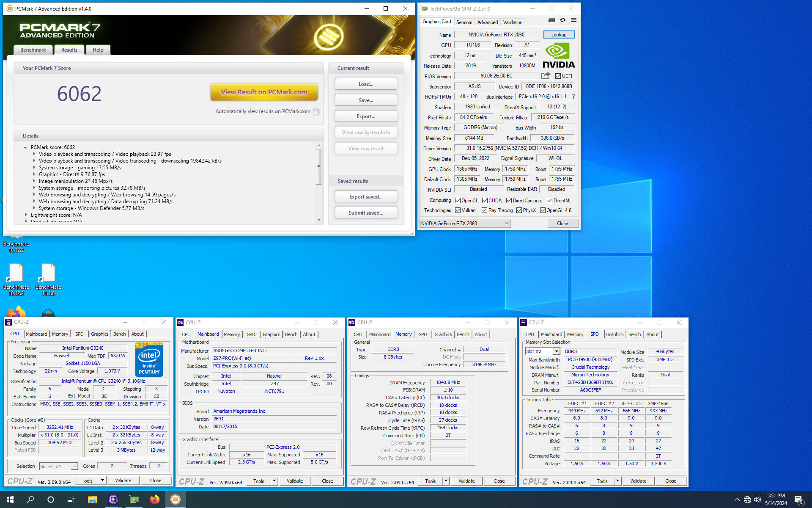Toggle the DirectCompute checkbox
This screenshot has width=812, height=508.
(x=509, y=201)
